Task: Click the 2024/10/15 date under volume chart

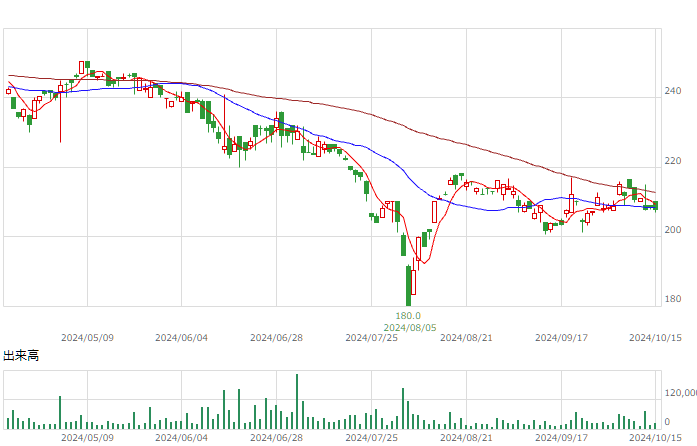Action: pyautogui.click(x=655, y=438)
